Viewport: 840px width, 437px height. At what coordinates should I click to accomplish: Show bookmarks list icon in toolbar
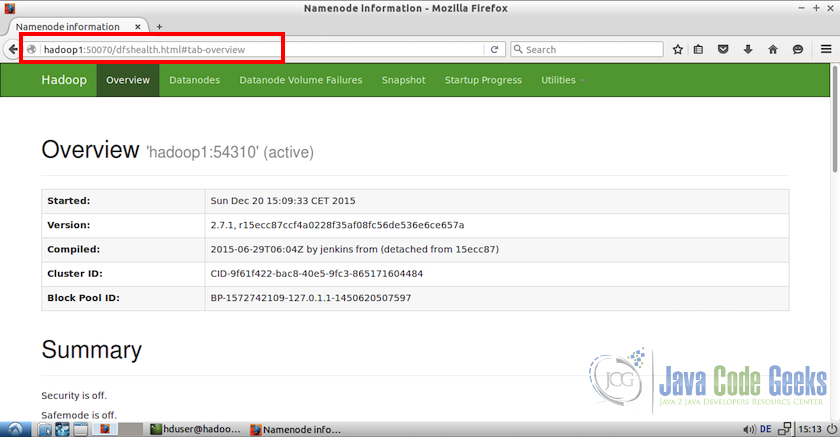(x=699, y=49)
